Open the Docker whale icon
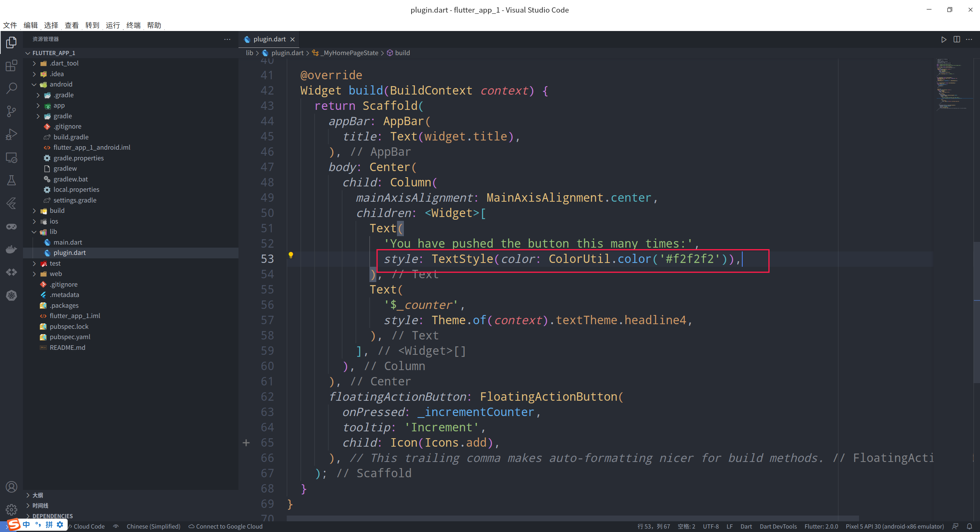Screen dimensions: 980x532 coord(11,249)
